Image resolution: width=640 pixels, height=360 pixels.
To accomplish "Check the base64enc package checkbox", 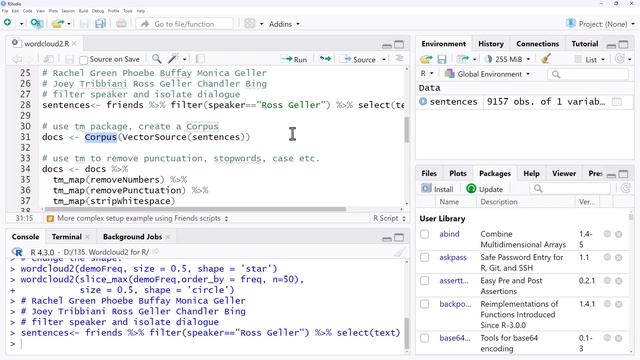I will click(x=425, y=338).
